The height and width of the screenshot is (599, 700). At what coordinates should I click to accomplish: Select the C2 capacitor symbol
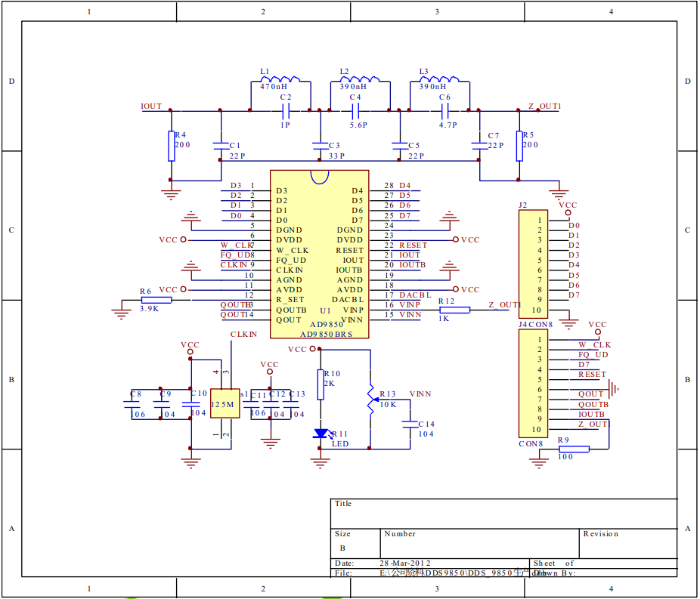(x=286, y=110)
